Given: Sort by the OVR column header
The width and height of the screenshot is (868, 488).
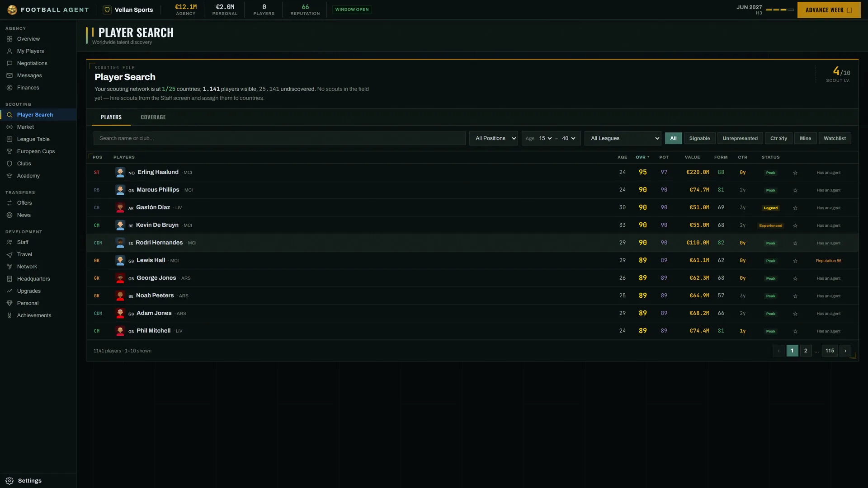Looking at the screenshot, I should click(642, 157).
